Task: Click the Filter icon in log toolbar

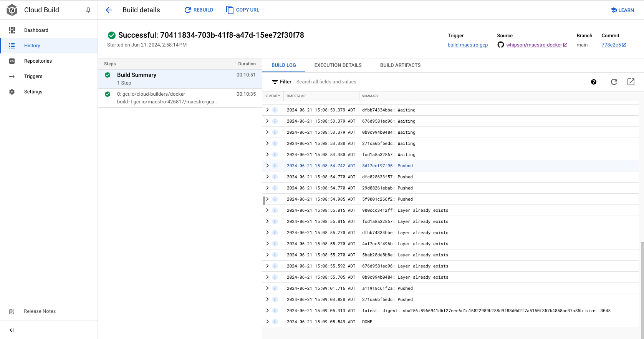Action: click(x=275, y=82)
